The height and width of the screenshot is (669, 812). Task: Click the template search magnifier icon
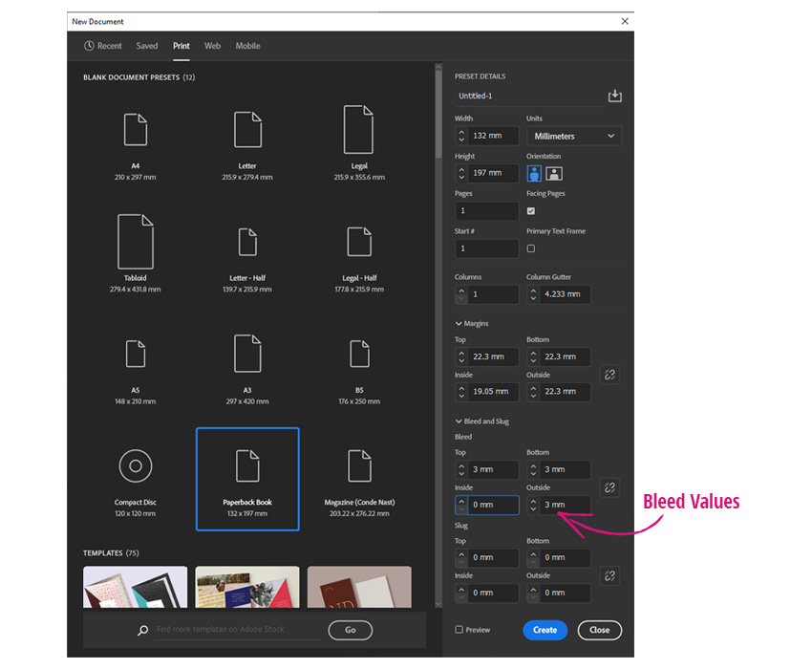click(142, 630)
